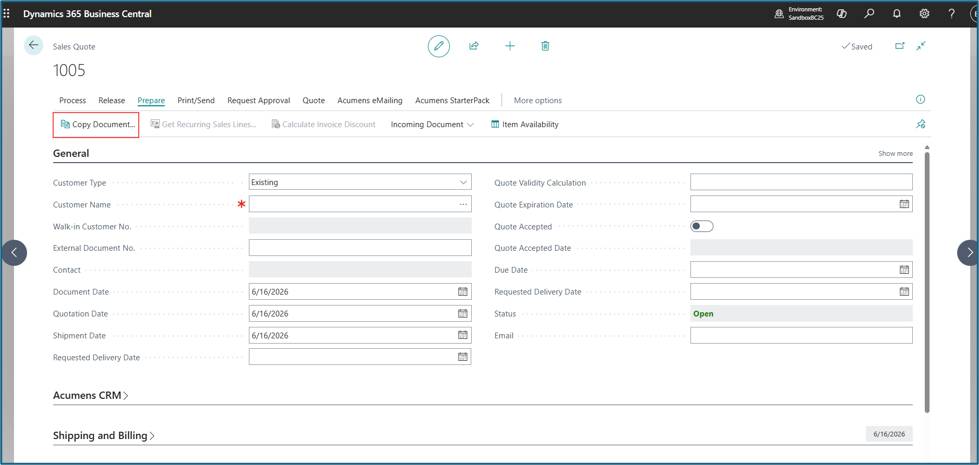Open Document Date calendar picker
This screenshot has height=465, width=979.
pyautogui.click(x=463, y=291)
